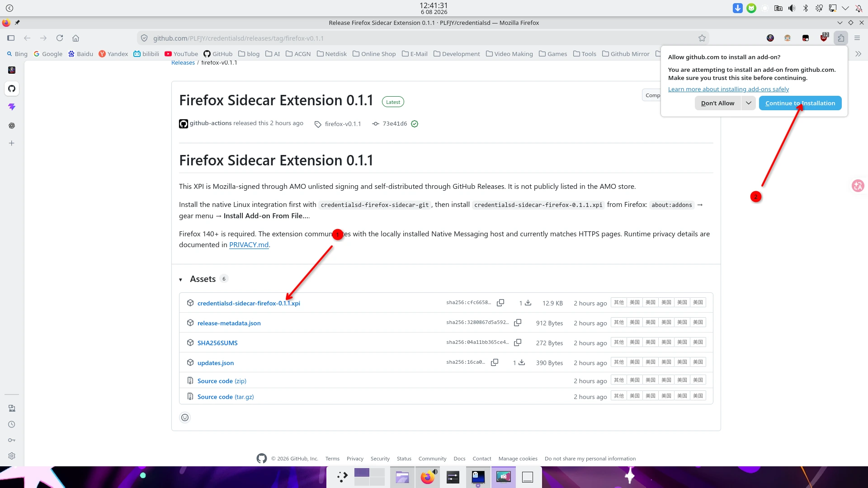
Task: Open the release-metadata.json asset
Action: (x=229, y=323)
